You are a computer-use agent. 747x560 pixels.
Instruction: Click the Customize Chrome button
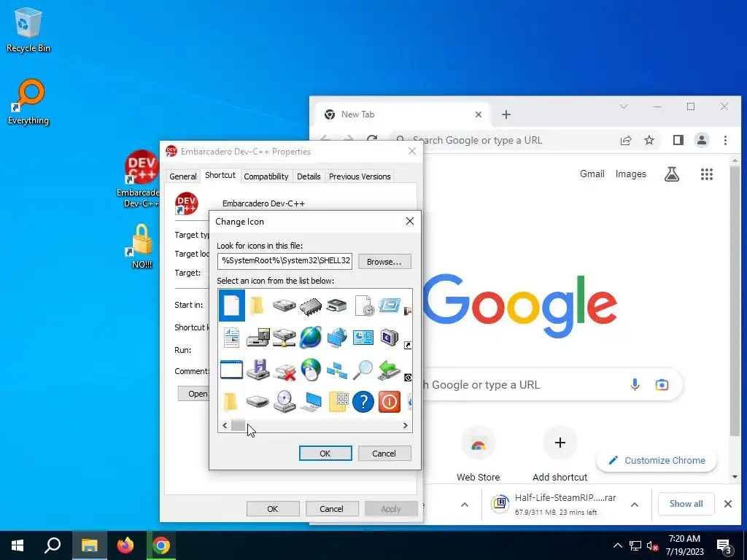[x=657, y=461]
